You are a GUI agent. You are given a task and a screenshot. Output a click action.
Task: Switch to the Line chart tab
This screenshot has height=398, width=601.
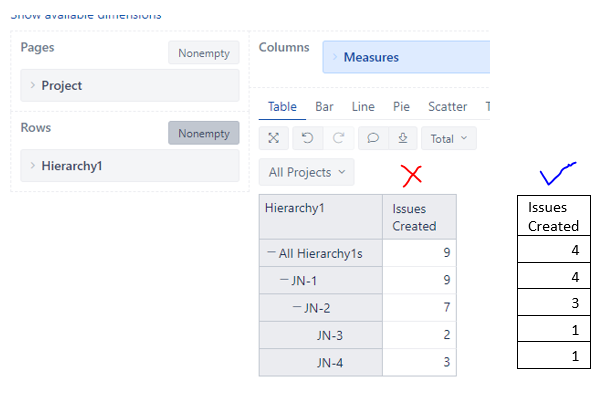click(x=363, y=107)
